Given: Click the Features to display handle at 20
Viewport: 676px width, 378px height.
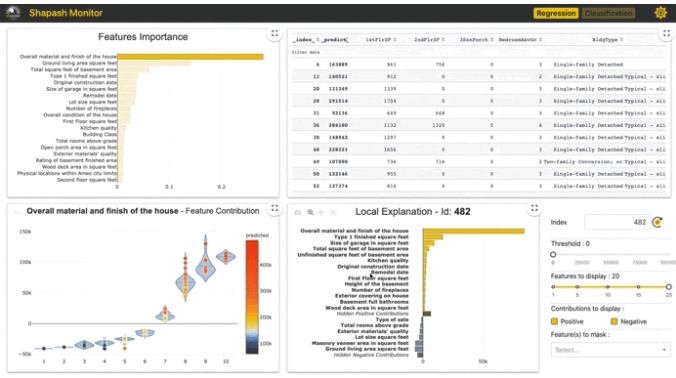Looking at the screenshot, I should (x=668, y=287).
